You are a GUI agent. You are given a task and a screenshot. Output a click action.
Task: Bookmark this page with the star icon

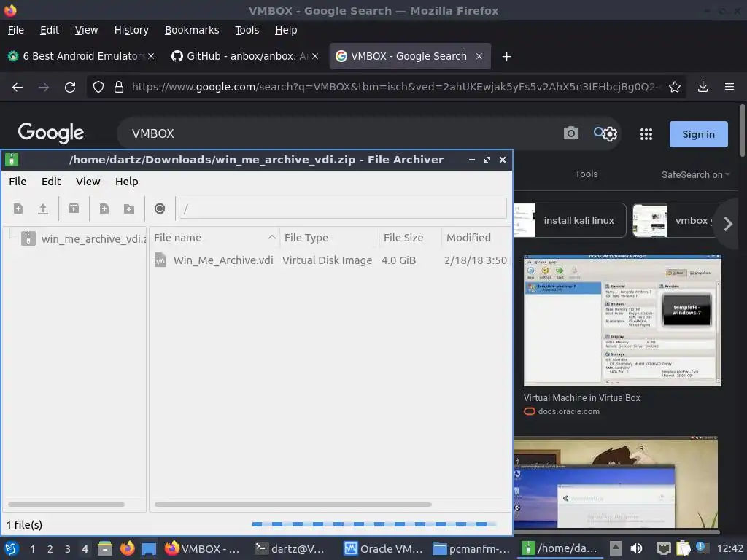674,87
